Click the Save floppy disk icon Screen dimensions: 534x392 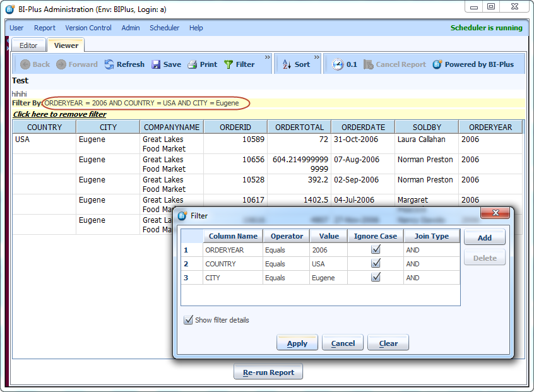[x=156, y=64]
